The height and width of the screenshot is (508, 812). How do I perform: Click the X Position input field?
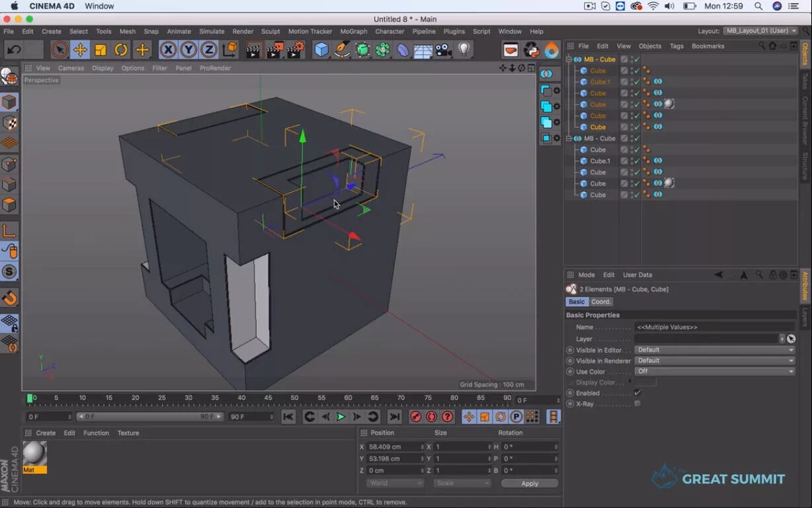(x=395, y=446)
